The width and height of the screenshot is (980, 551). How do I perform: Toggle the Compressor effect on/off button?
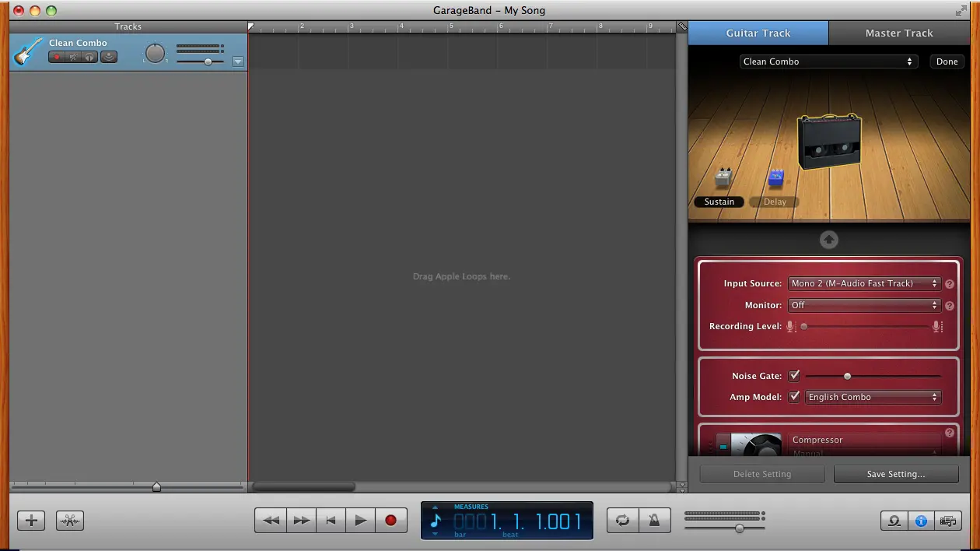(723, 446)
